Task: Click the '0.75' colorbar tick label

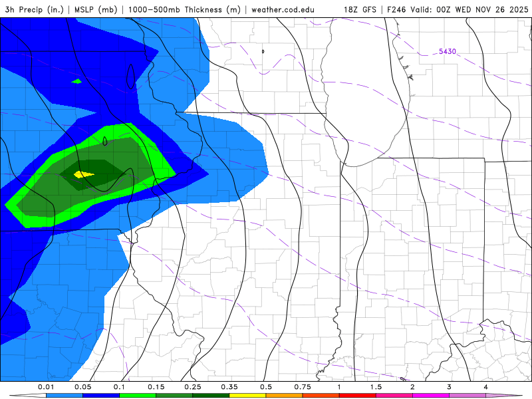Action: 303,387
